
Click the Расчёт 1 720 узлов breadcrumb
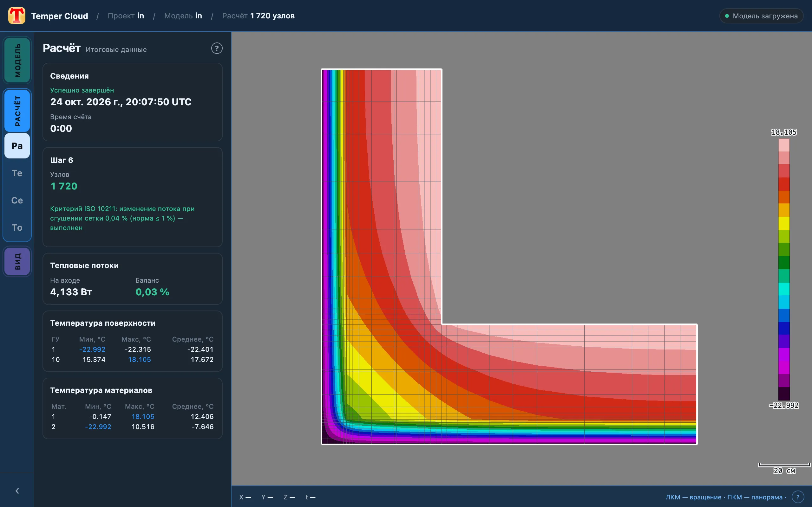pos(259,16)
